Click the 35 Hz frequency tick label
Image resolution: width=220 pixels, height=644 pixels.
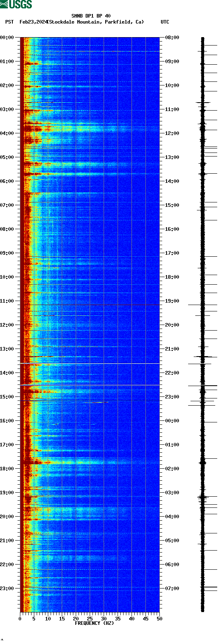click(118, 619)
